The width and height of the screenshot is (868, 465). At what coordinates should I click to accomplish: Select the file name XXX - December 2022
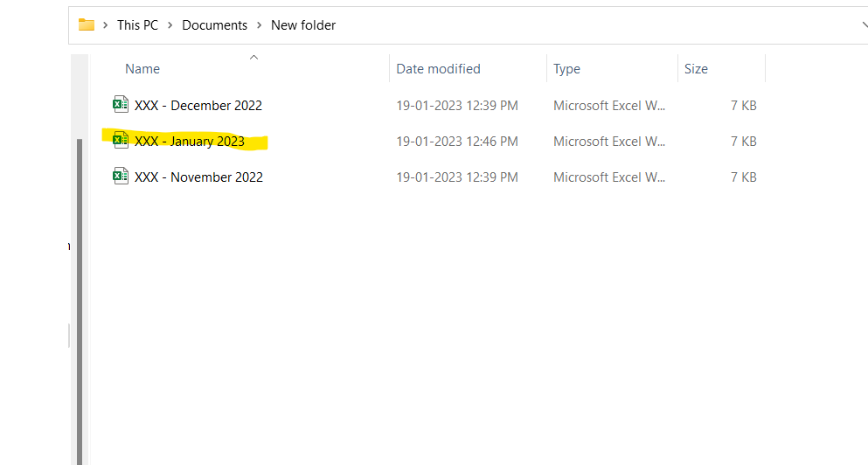pos(198,106)
